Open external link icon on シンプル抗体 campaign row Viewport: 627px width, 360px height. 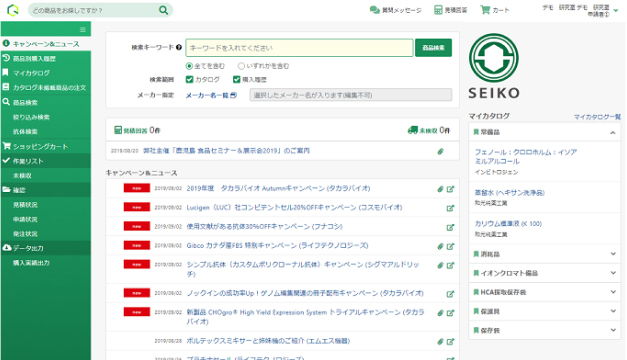[x=450, y=265]
